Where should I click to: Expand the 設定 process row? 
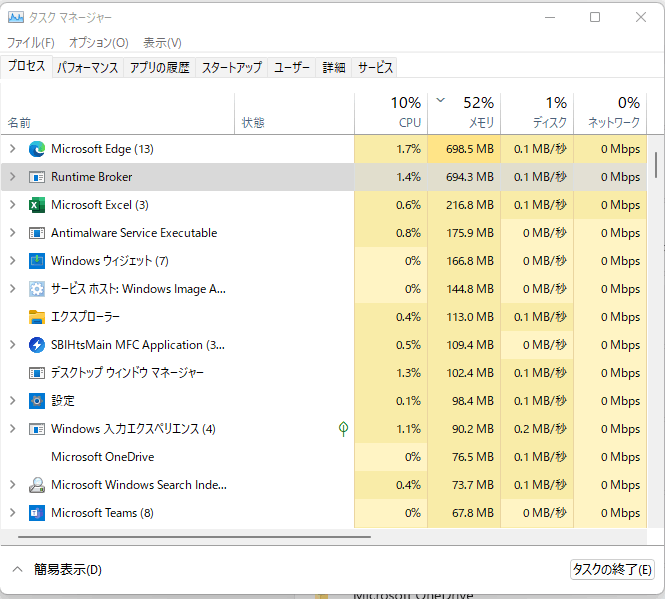13,401
